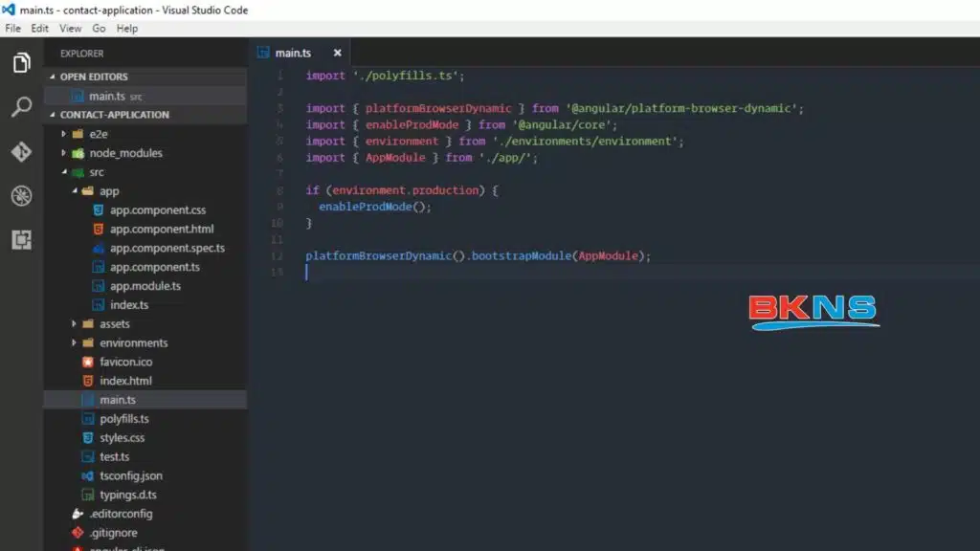
Task: Open the View menu
Action: [70, 28]
